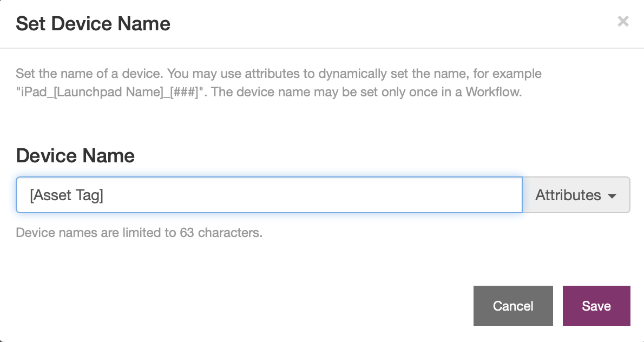
Task: Click the word Attributes on dropdown button
Action: click(568, 195)
